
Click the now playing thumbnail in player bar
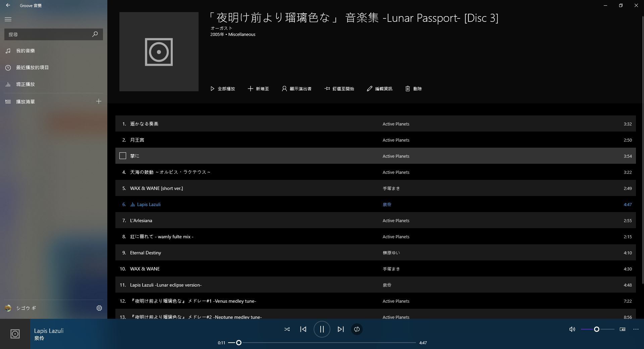(15, 334)
